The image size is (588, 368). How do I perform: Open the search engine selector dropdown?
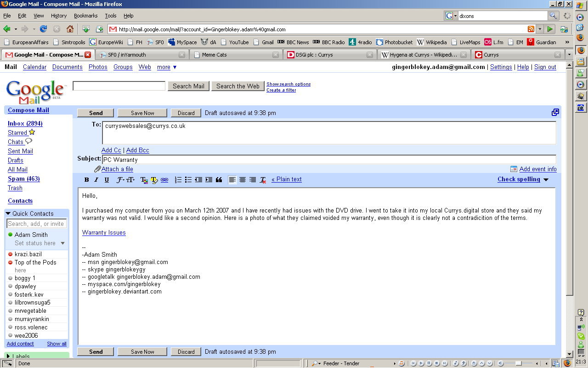click(451, 16)
